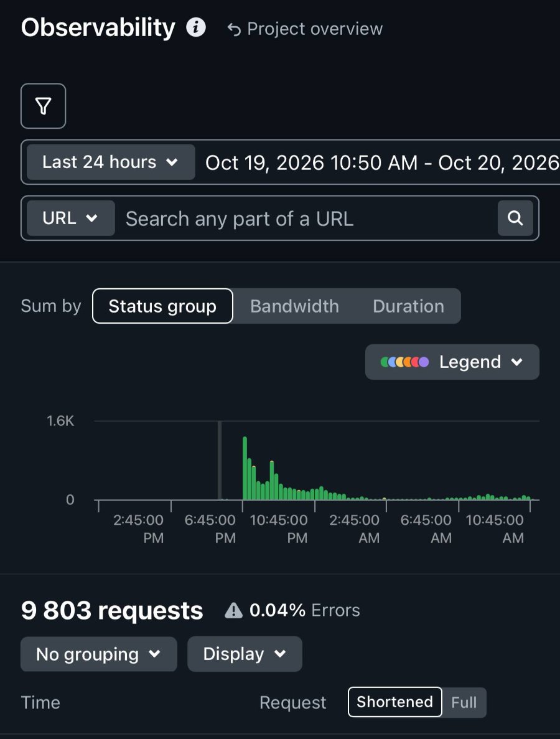The height and width of the screenshot is (739, 560).
Task: Open the Last 24 hours dropdown
Action: (111, 162)
